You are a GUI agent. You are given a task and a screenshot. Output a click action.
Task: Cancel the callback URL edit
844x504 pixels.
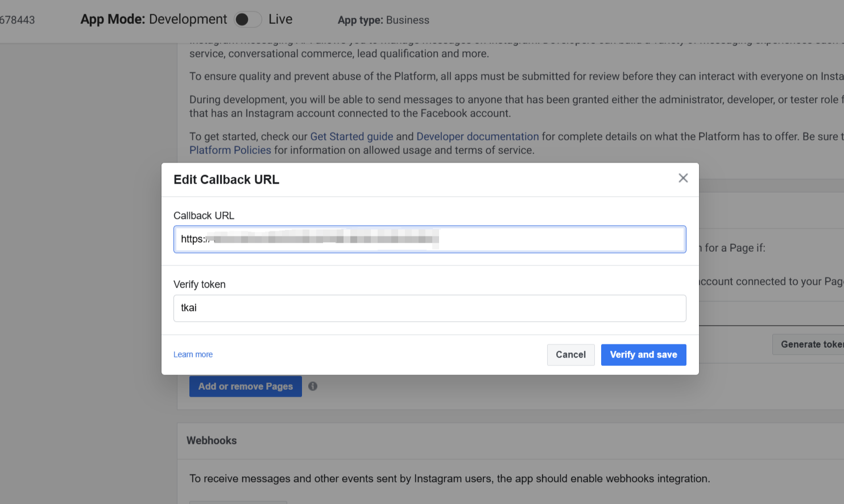[570, 355]
